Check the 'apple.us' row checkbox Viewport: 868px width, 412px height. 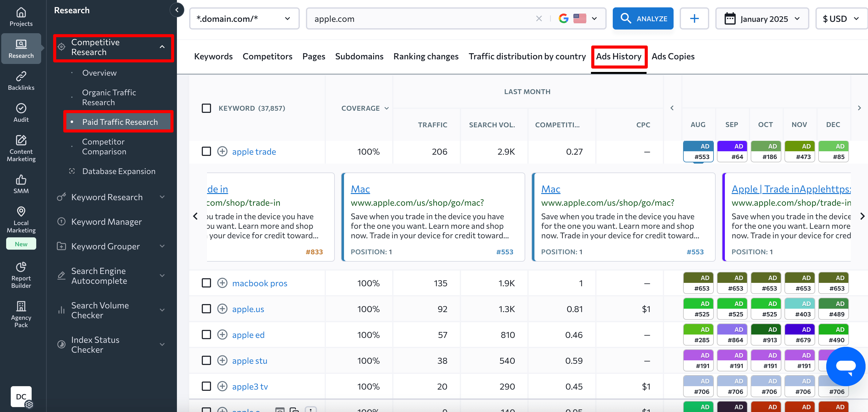(206, 309)
